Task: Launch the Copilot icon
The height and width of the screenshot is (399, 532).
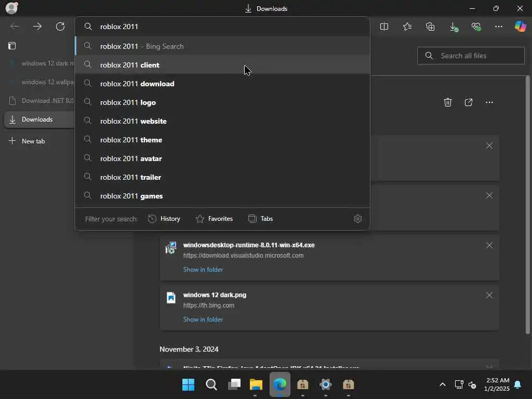Action: click(x=520, y=26)
